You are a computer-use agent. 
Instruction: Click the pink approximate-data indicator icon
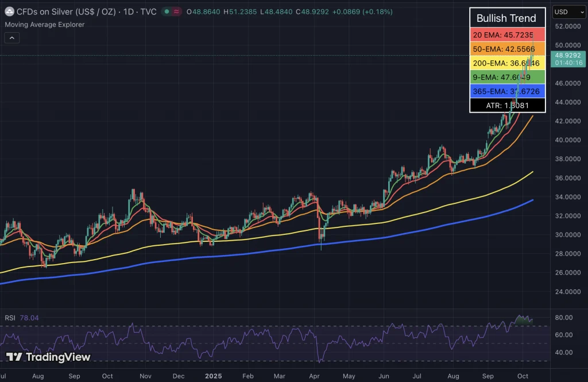tap(177, 11)
